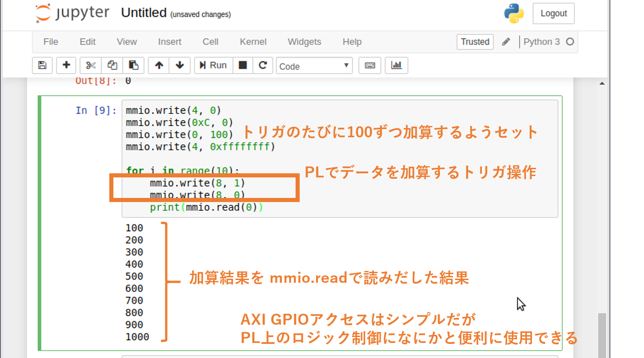Run the selected cell
This screenshot has width=644, height=358.
click(x=213, y=65)
